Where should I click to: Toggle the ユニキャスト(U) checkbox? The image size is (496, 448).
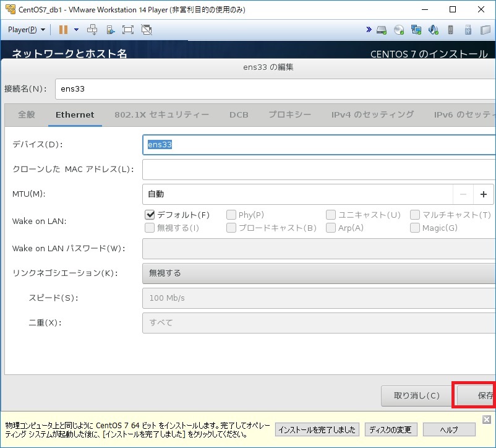pos(331,215)
